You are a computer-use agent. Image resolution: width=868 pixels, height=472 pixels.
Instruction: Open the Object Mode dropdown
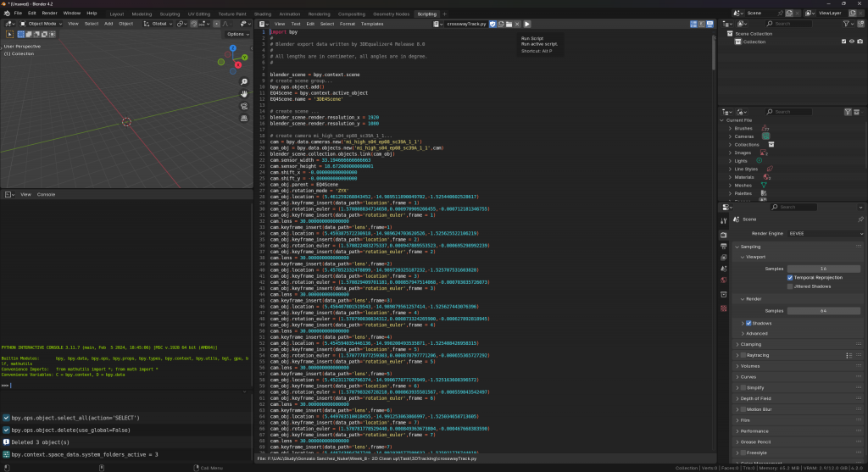(x=41, y=24)
